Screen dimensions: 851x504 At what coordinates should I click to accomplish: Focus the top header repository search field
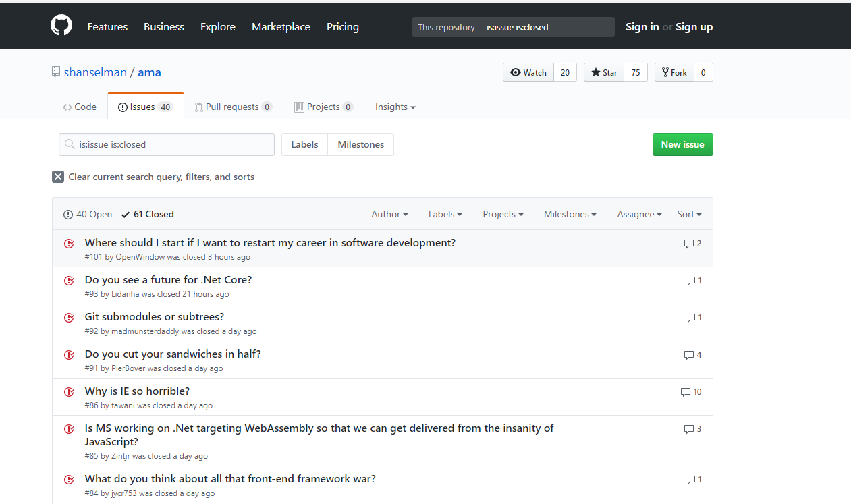pos(547,27)
